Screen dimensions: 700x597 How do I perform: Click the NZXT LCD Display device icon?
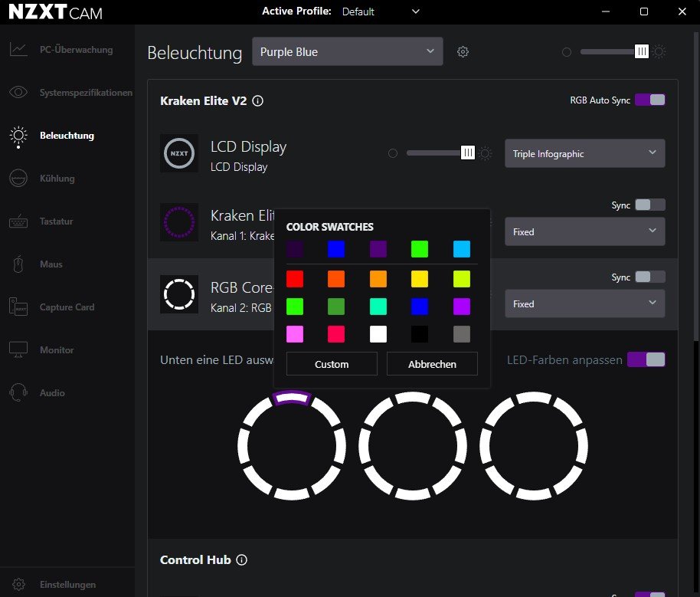[179, 153]
